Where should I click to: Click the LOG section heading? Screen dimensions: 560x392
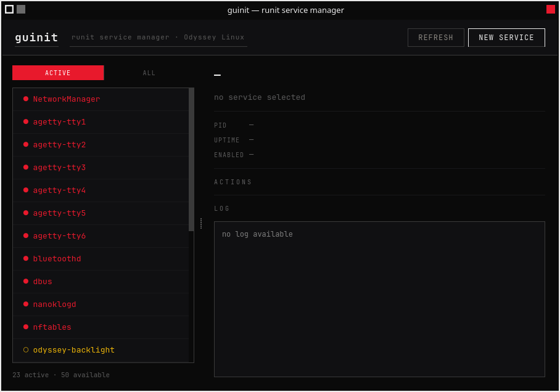(x=221, y=208)
